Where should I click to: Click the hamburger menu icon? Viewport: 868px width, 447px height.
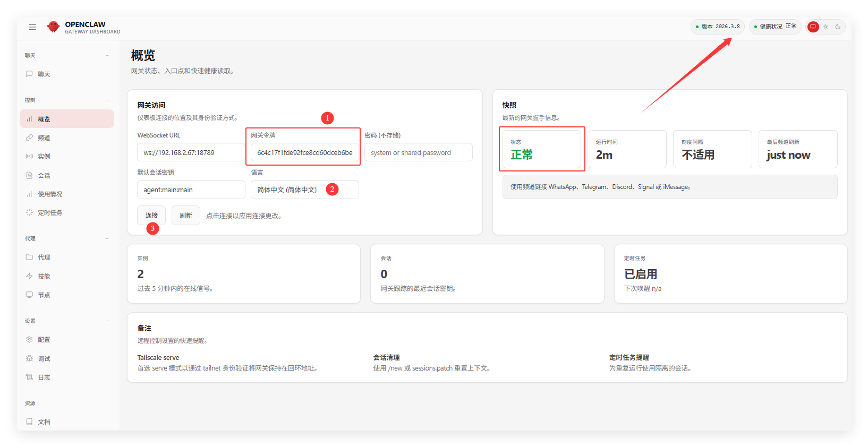[32, 27]
